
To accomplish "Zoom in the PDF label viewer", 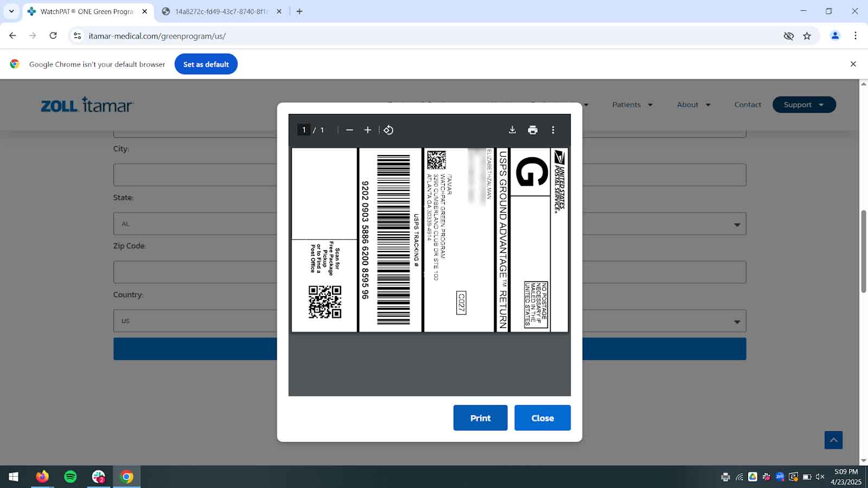I will point(367,130).
